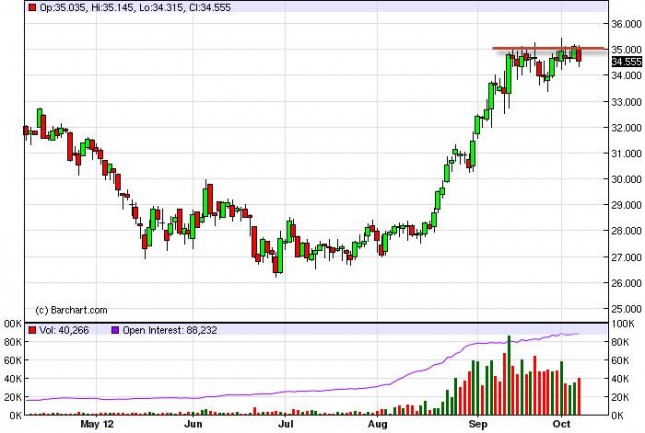The width and height of the screenshot is (645, 433).
Task: Click the tallest green volume bar in September
Action: click(509, 375)
